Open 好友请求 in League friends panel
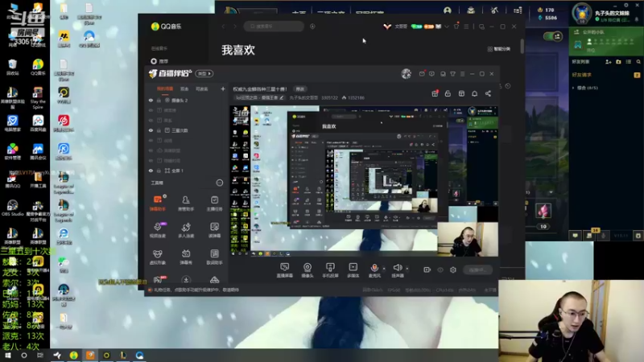Screen dimensions: 644x362 pyautogui.click(x=581, y=75)
